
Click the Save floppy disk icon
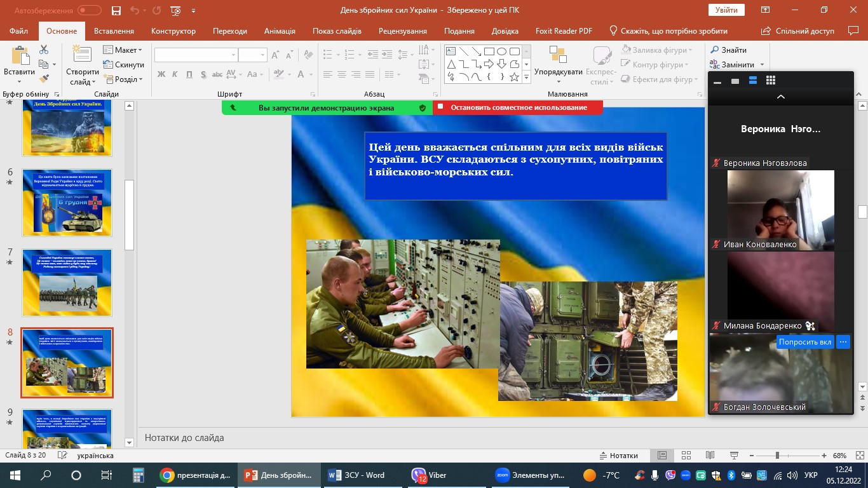tap(116, 10)
